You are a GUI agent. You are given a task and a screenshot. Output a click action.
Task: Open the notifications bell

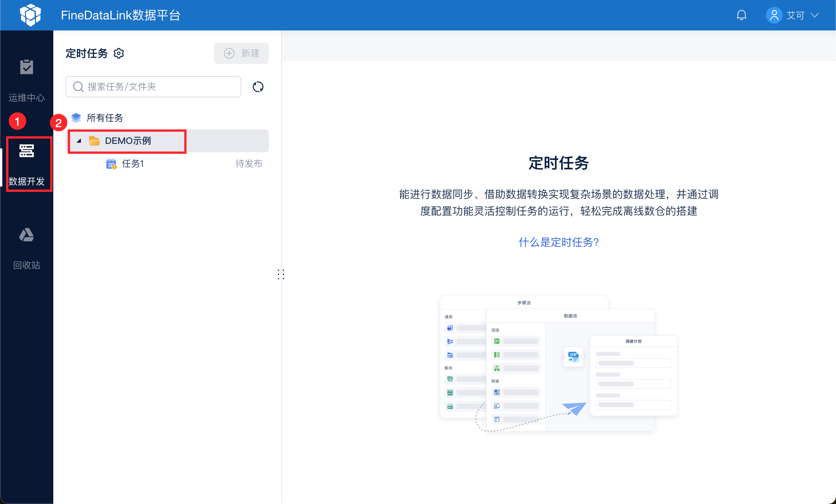pos(741,15)
